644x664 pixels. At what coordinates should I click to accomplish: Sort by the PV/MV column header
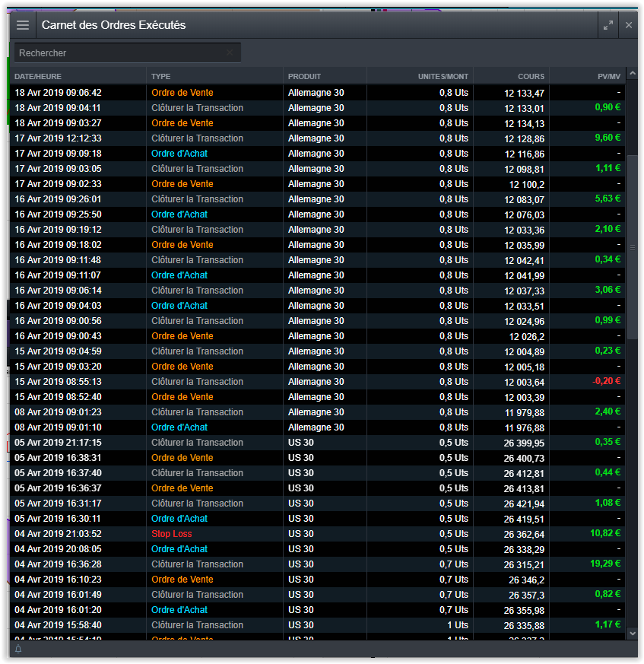pyautogui.click(x=609, y=77)
